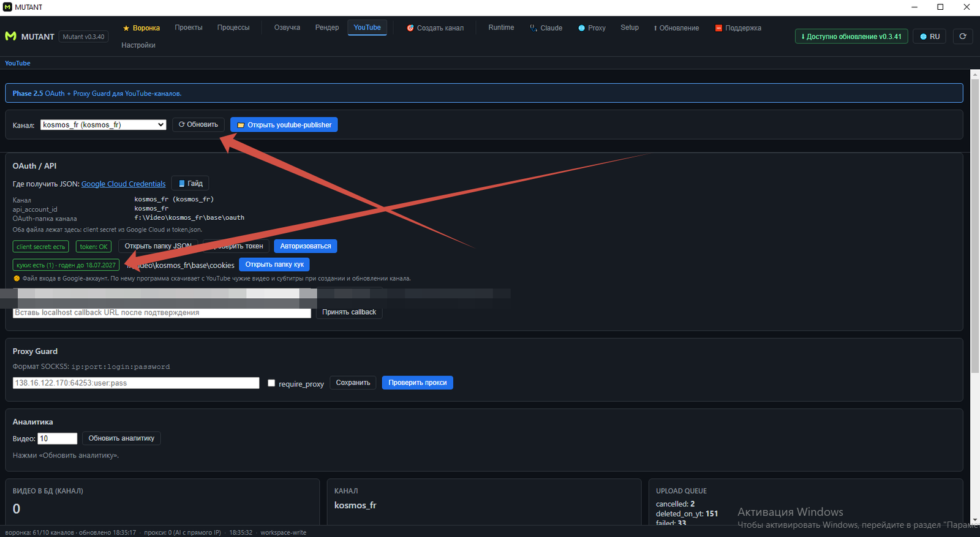Click the proxy SOCKS5 address input field
This screenshot has width=980, height=537.
pos(136,383)
